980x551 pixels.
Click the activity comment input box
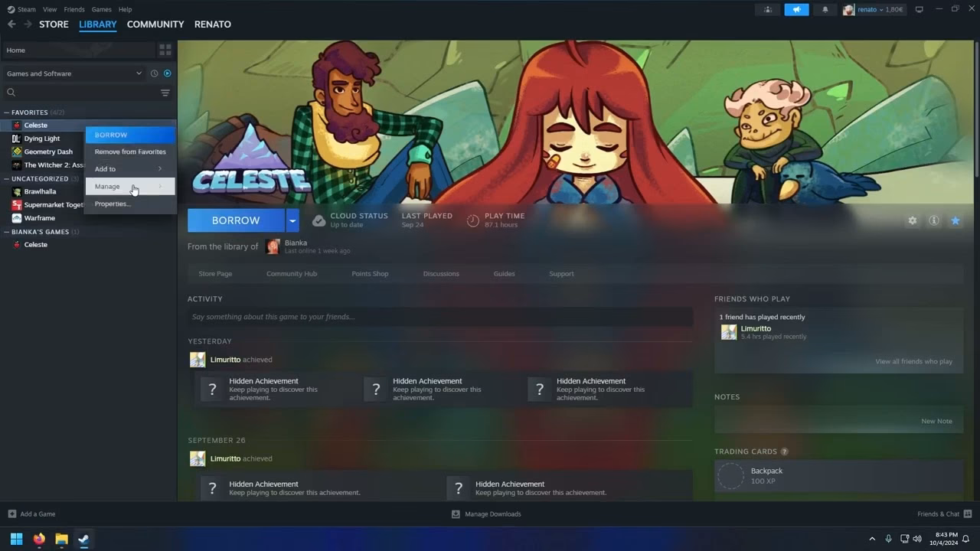(440, 317)
